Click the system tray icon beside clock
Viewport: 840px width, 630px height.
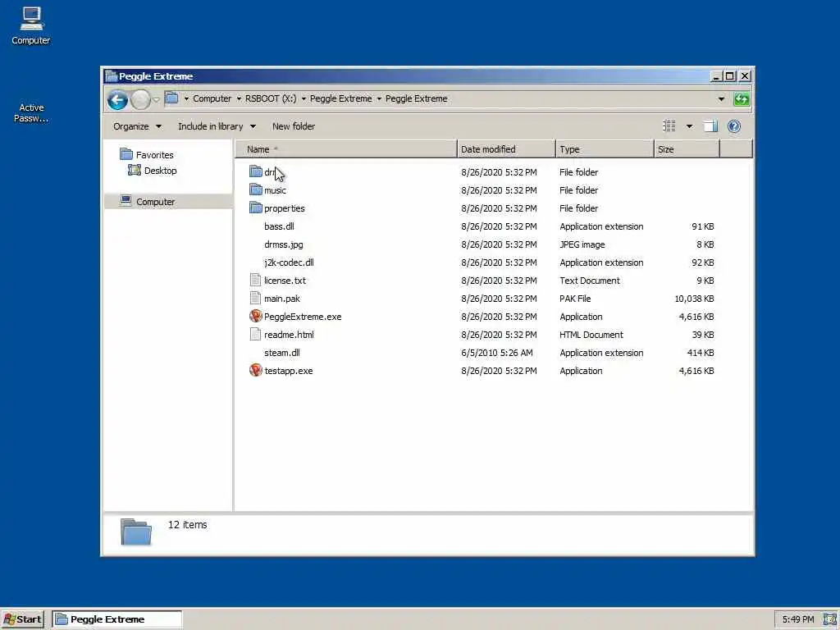pyautogui.click(x=829, y=619)
